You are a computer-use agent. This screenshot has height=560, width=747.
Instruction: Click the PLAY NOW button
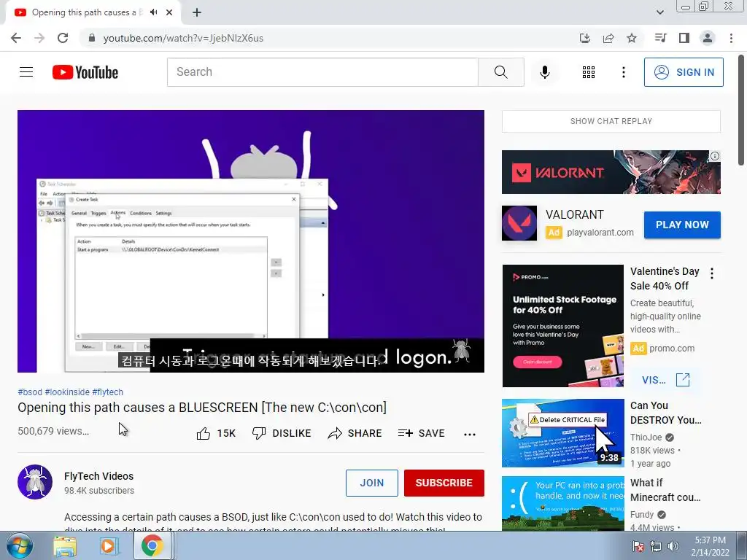coord(682,225)
